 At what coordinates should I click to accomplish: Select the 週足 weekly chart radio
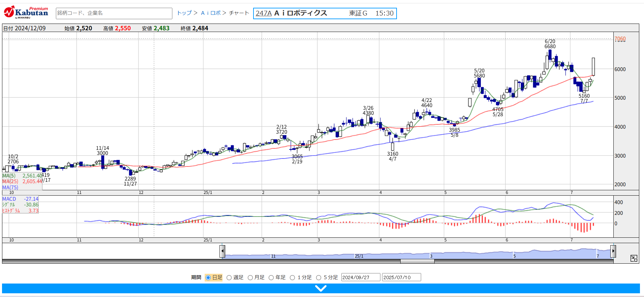[x=229, y=277]
